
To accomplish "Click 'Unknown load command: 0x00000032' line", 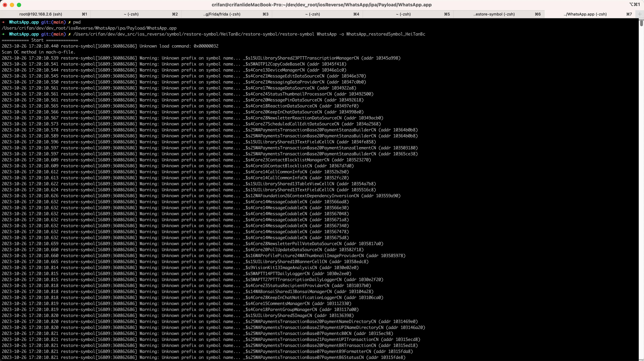I will pos(110,46).
